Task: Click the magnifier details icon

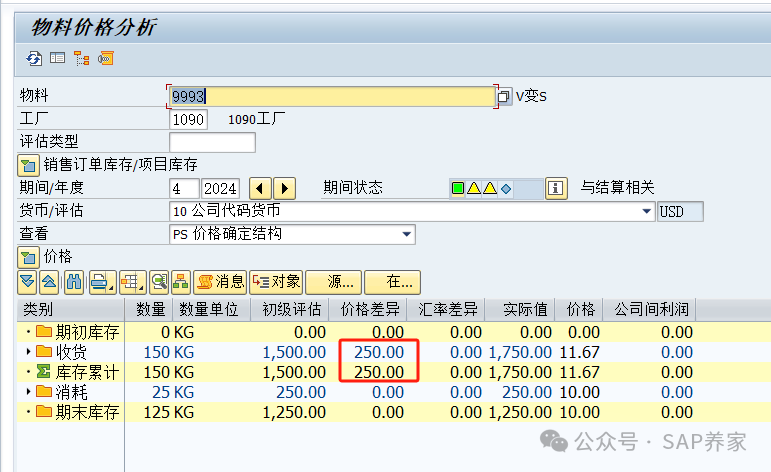Action: pos(159,282)
